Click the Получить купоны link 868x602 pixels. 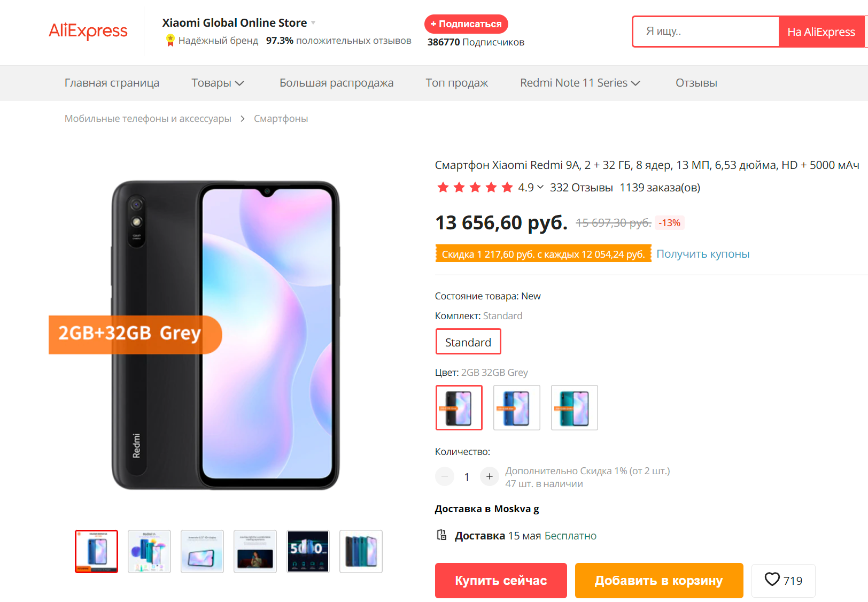coord(702,254)
